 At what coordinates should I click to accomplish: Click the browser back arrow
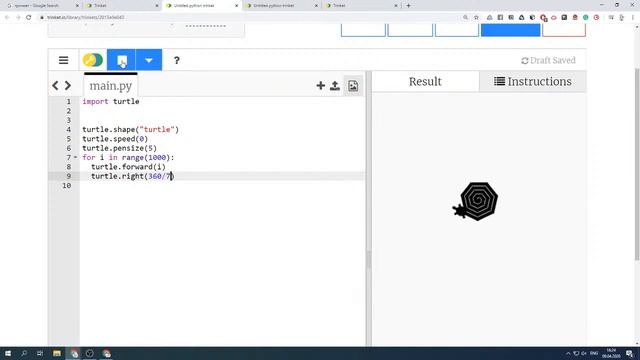pyautogui.click(x=7, y=18)
